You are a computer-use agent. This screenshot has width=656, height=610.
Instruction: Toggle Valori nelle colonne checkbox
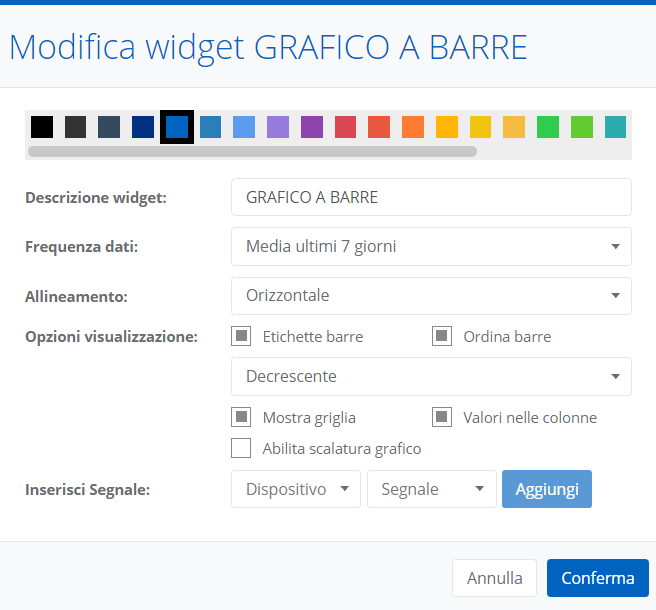(x=442, y=417)
